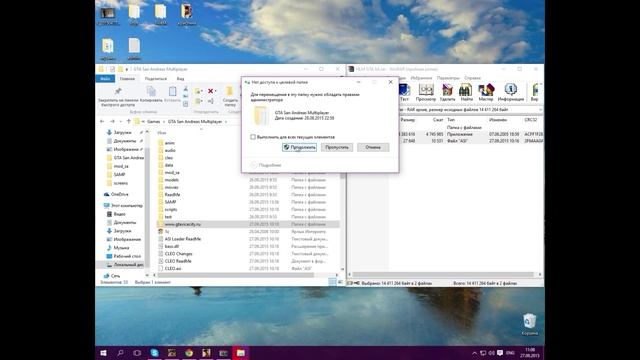Select Рабочий стол in navigation pane

coord(123,256)
